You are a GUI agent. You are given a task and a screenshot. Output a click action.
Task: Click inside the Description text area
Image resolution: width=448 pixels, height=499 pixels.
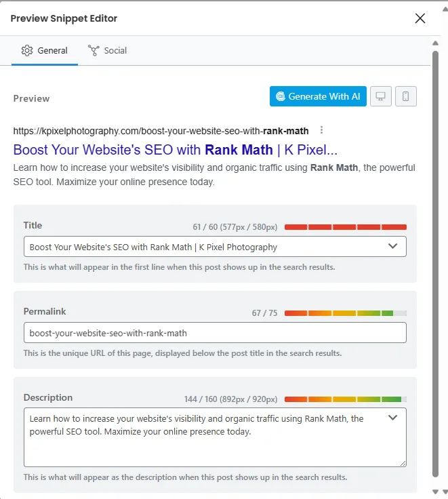point(215,437)
